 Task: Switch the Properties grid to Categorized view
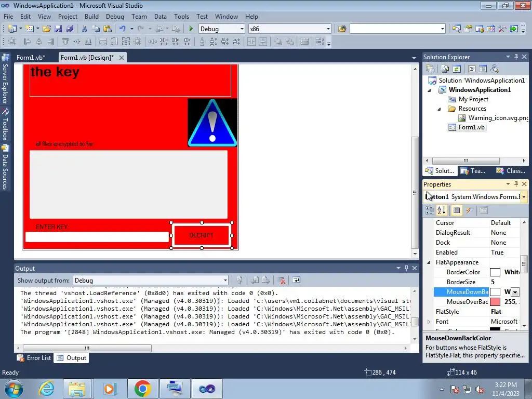coord(430,210)
